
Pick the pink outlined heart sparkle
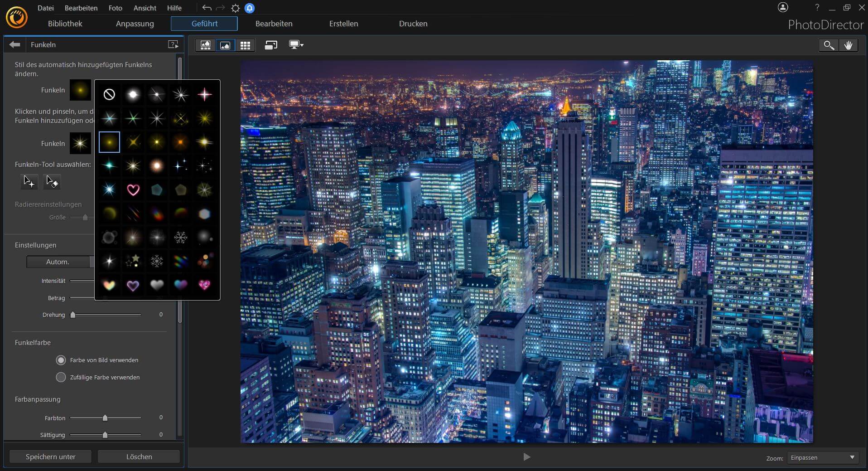tap(133, 189)
